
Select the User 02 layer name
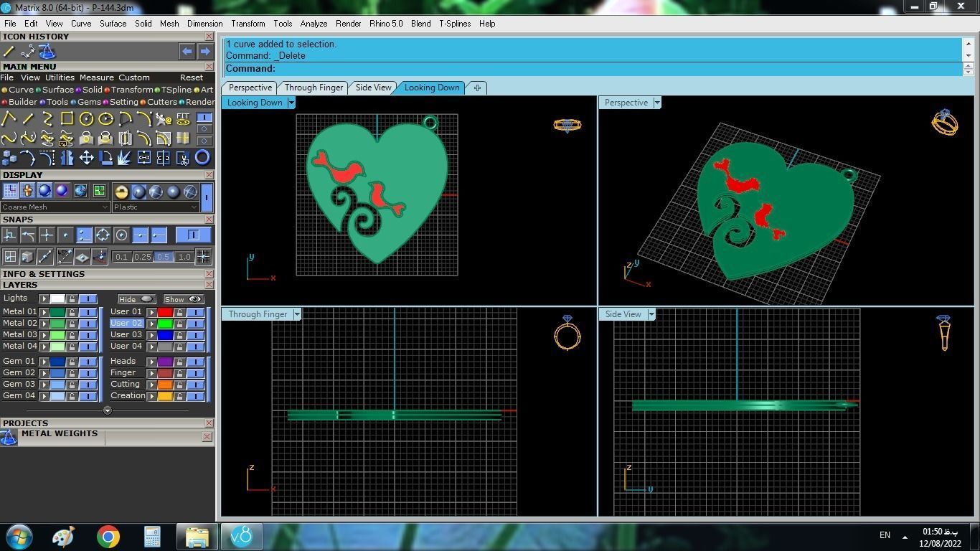pos(126,324)
